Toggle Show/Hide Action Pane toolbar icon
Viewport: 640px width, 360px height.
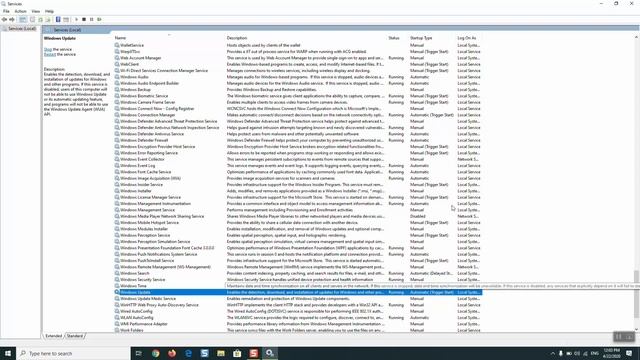[66, 20]
